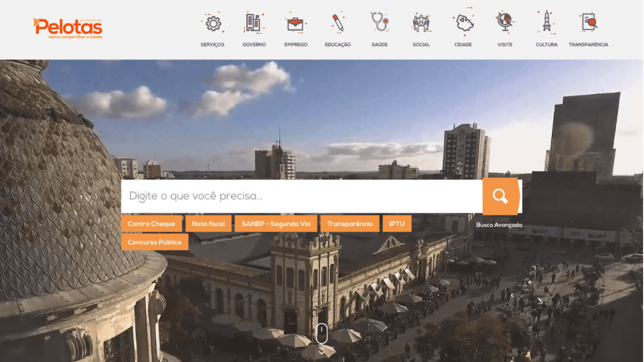644x362 pixels.
Task: Focus the 'Digite o que você precisa' search field
Action: tap(302, 197)
